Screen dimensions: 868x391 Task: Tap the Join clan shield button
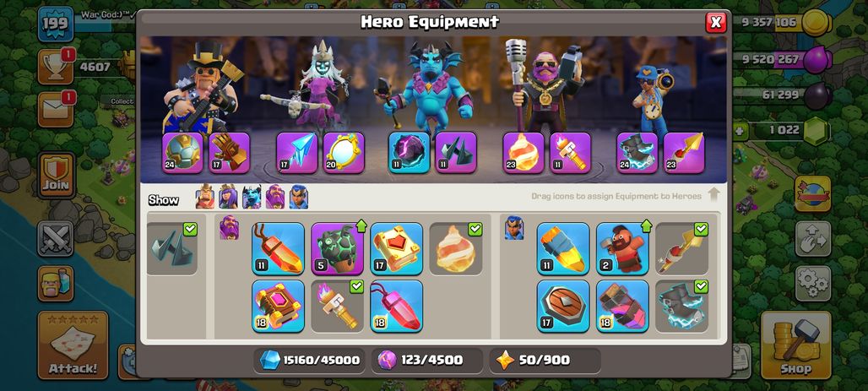(x=57, y=175)
